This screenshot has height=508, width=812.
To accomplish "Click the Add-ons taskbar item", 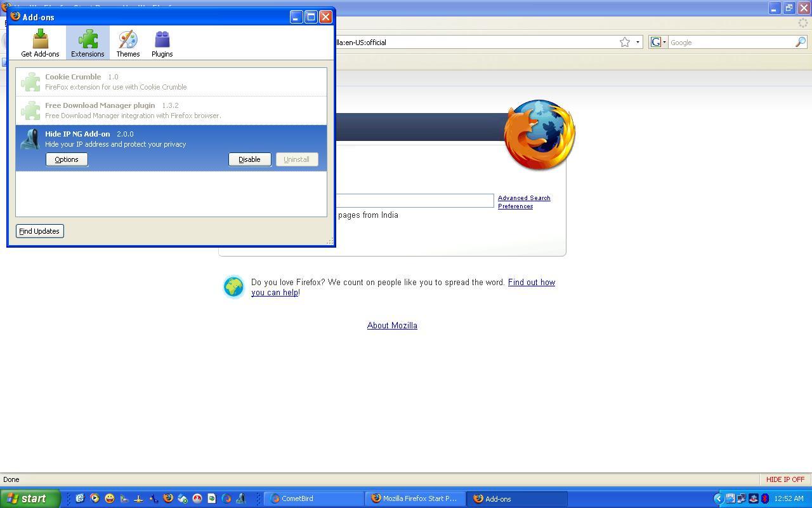I will [x=518, y=498].
